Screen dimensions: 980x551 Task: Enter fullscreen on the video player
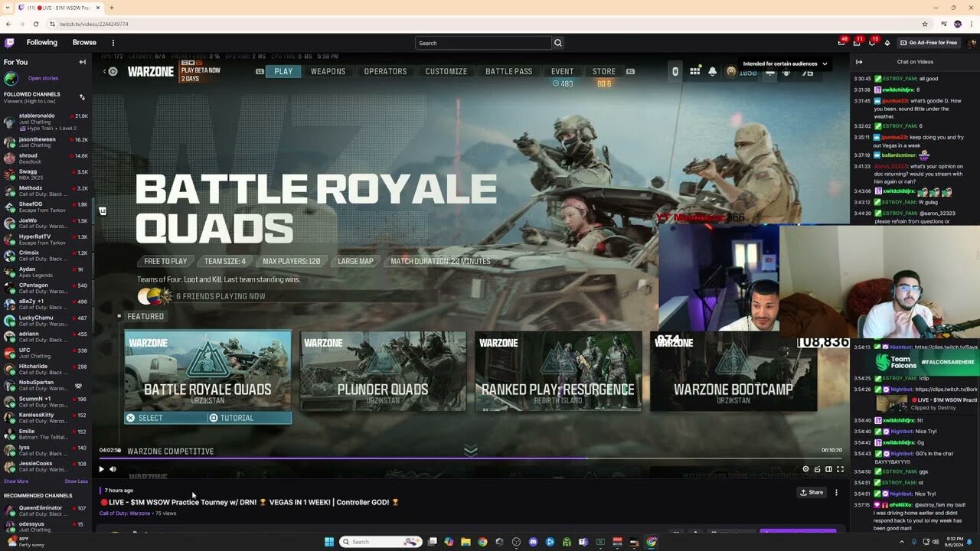[x=840, y=469]
